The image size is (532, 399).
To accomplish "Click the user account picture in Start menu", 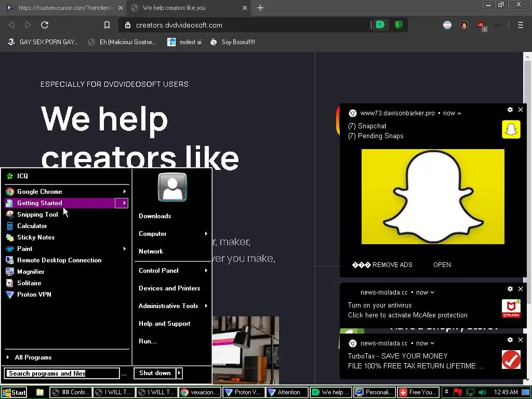I will point(172,187).
